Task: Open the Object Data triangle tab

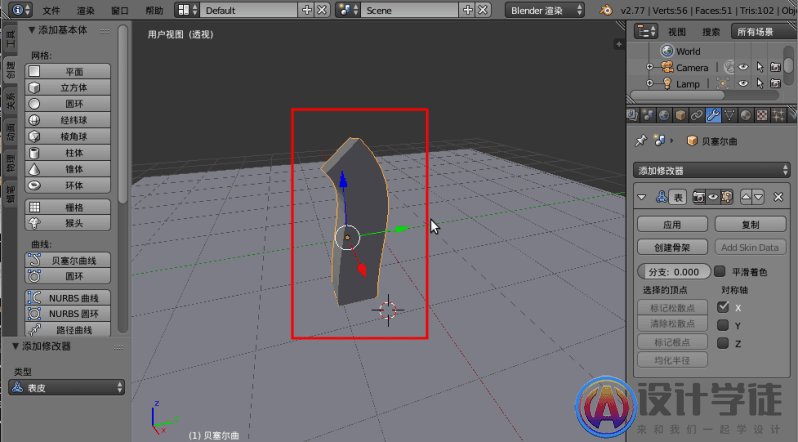Action: tap(729, 116)
